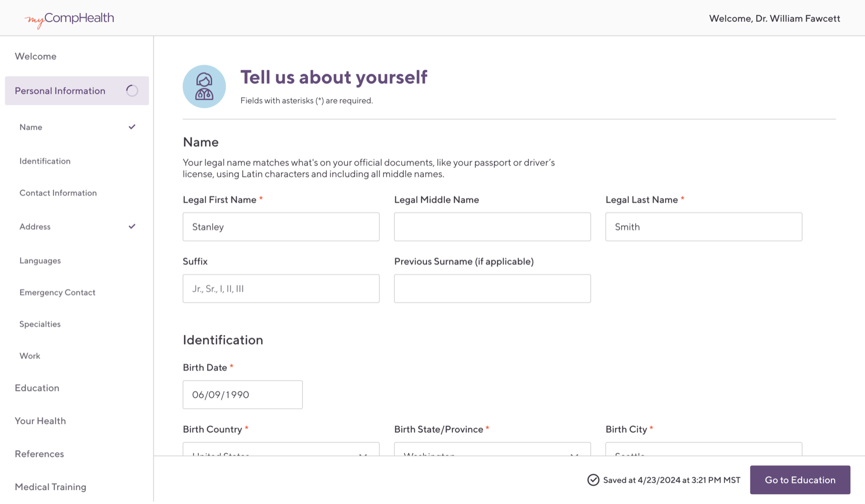Click the Personal Information progress circle

point(132,91)
